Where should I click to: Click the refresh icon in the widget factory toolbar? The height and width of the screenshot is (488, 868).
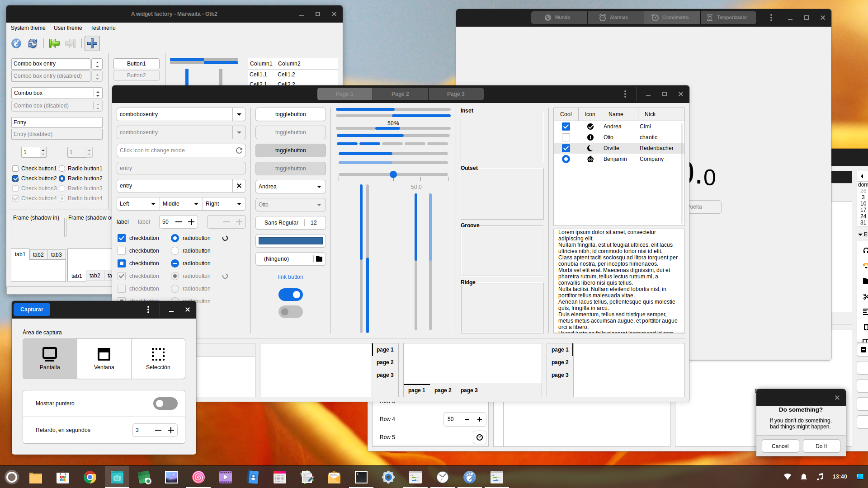[32, 43]
